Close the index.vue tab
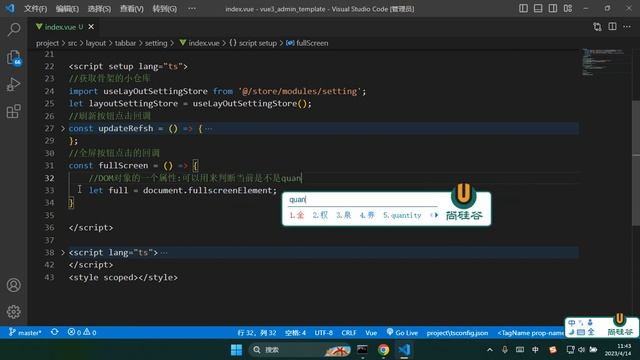 (91, 27)
